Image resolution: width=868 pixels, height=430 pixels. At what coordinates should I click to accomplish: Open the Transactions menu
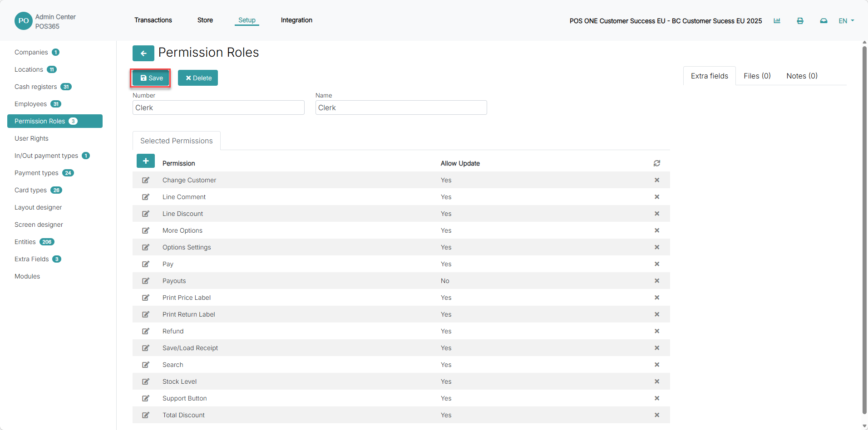pyautogui.click(x=153, y=20)
